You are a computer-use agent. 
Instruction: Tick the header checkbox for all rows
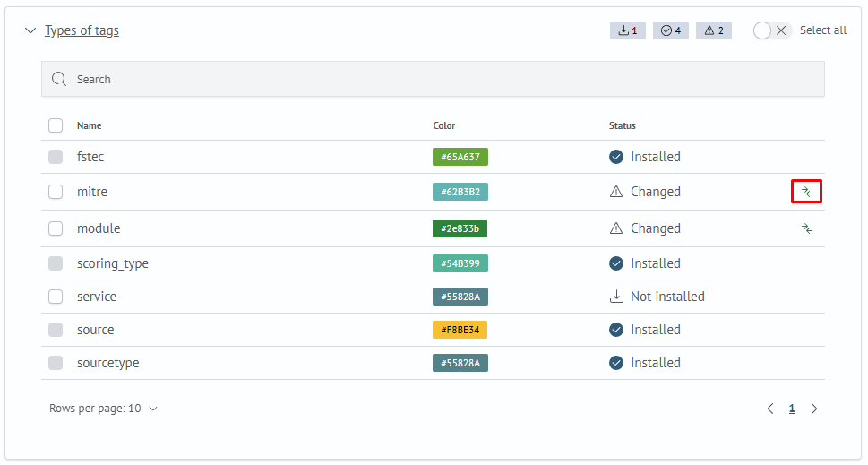(56, 125)
